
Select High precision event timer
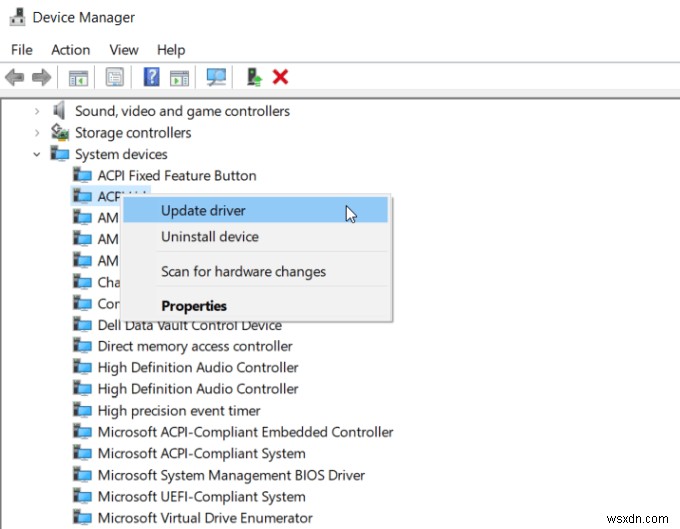click(179, 410)
